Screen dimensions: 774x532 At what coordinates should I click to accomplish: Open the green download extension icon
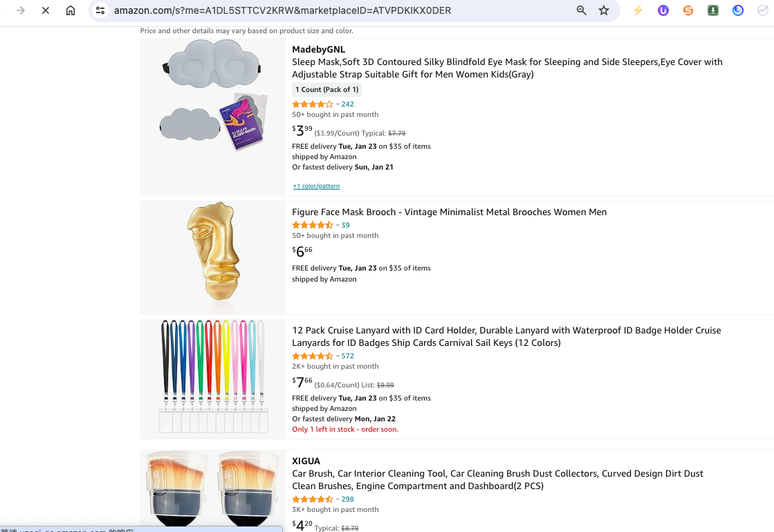tap(713, 10)
